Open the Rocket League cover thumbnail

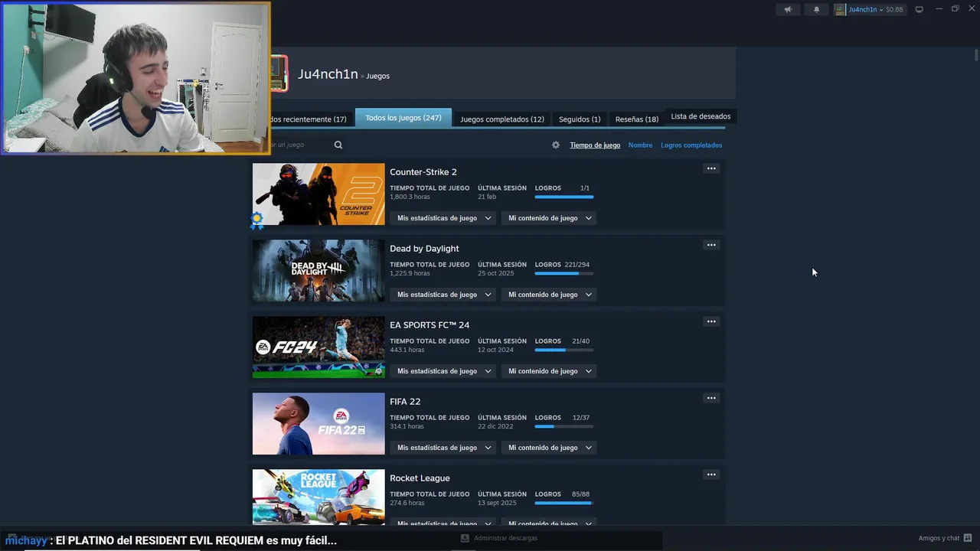point(318,497)
